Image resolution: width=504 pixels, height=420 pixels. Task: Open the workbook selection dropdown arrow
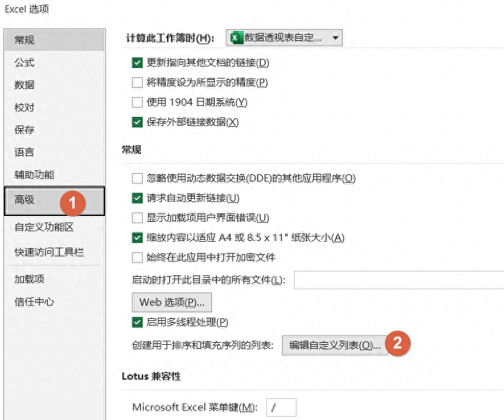click(x=335, y=38)
